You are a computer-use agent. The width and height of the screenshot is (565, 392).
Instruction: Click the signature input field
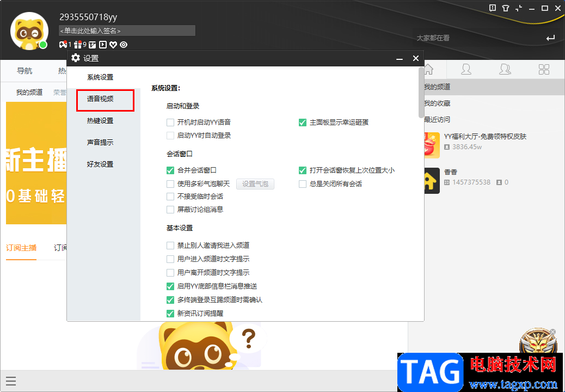(127, 30)
